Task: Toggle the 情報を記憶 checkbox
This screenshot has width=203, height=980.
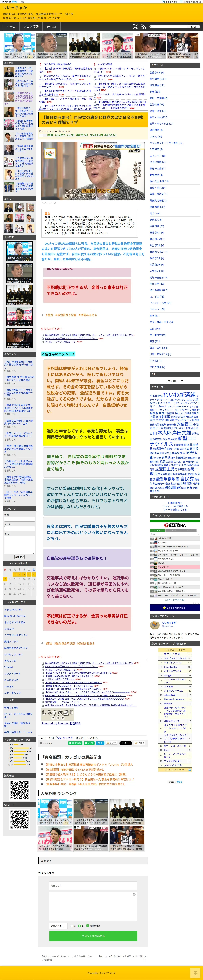Action: [88, 926]
